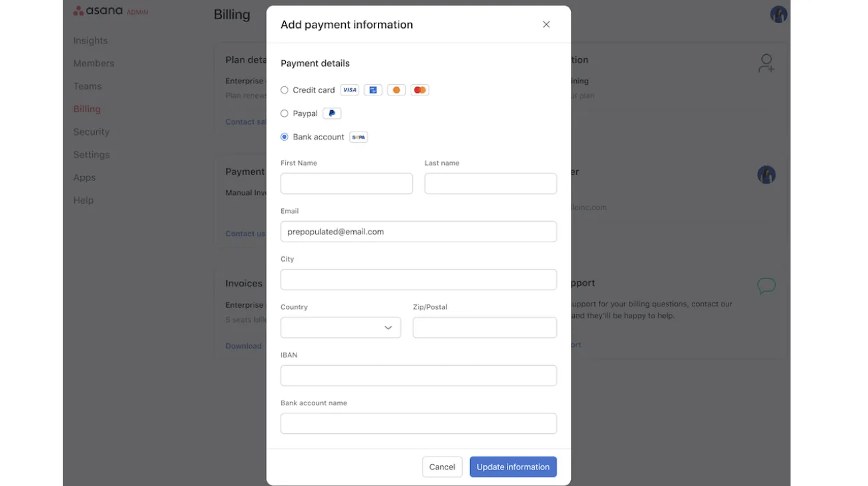Click the Visa card icon
The width and height of the screenshot is (868, 486).
click(x=349, y=90)
